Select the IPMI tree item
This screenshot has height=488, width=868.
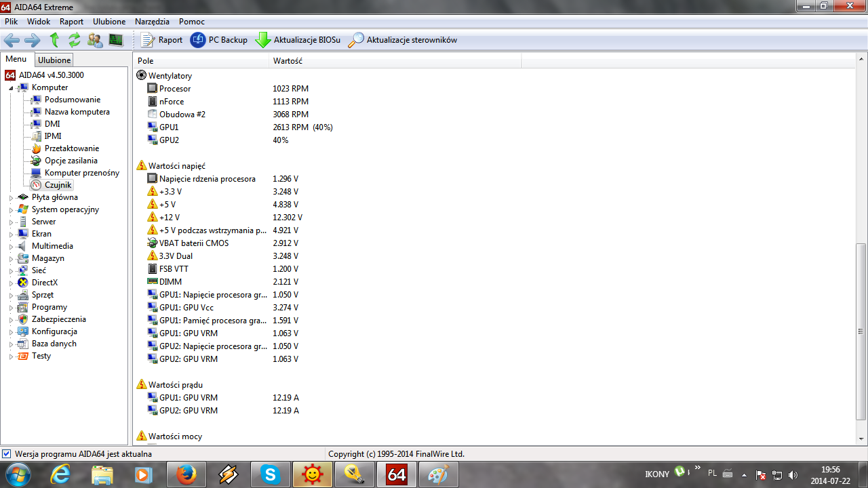pos(53,136)
